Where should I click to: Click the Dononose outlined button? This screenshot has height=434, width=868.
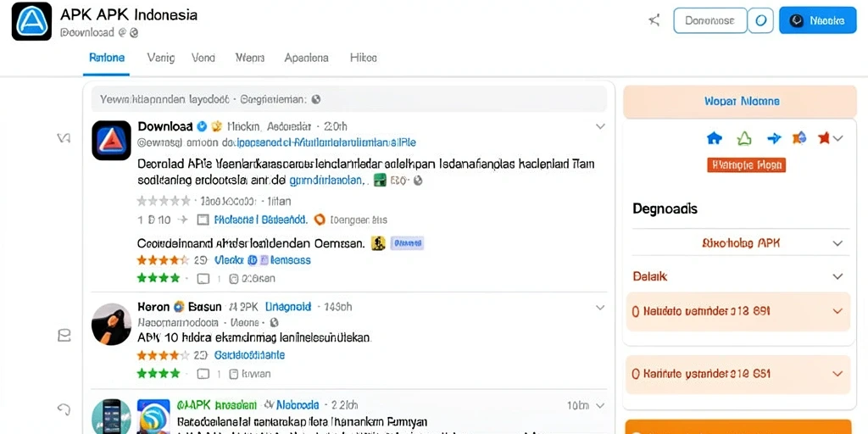(x=709, y=20)
